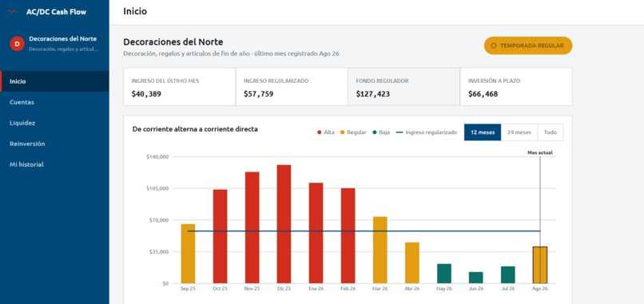644x304 pixels.
Task: Click the Sep 25 yellow bar
Action: [188, 254]
